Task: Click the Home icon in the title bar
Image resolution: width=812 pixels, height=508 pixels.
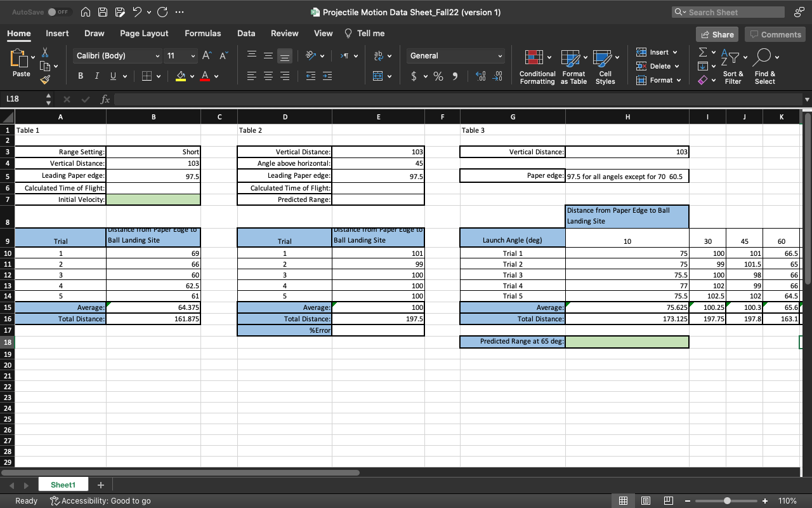Action: click(87, 12)
